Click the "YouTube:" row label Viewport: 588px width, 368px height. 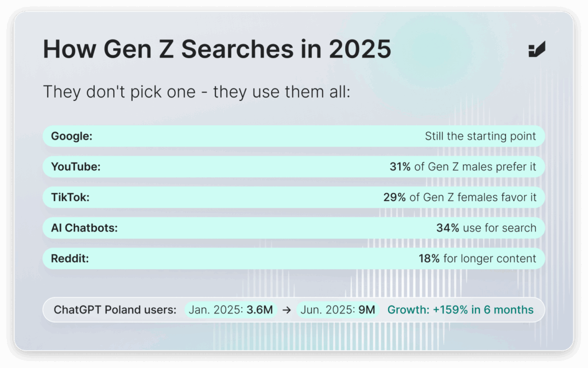click(x=75, y=167)
